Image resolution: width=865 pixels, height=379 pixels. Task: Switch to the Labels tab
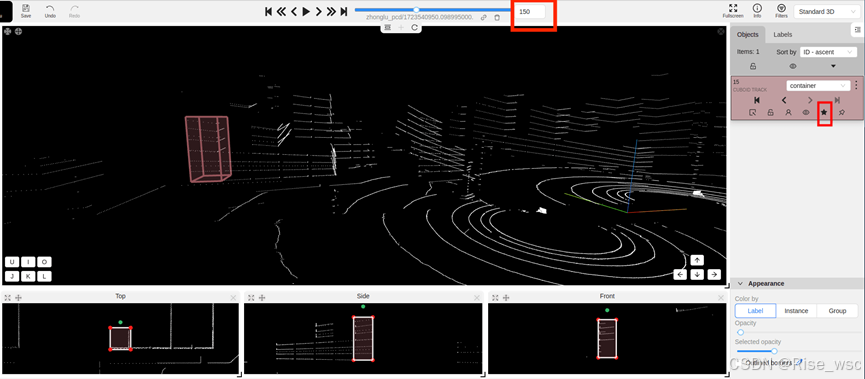[782, 34]
